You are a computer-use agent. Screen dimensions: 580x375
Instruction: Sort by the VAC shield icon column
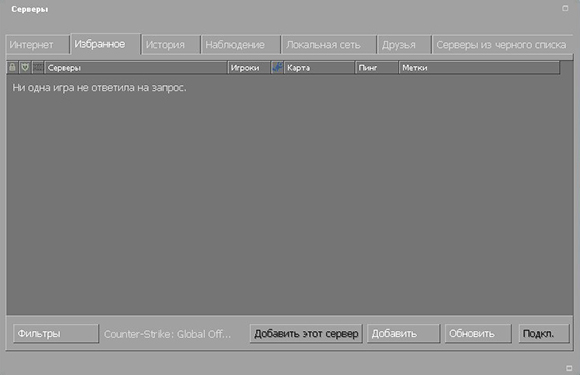point(25,67)
